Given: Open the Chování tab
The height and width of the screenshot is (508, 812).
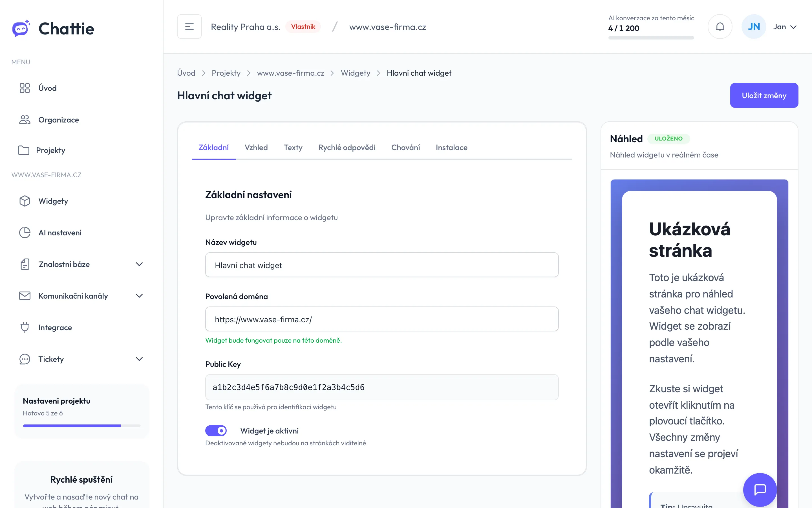Looking at the screenshot, I should click(405, 148).
